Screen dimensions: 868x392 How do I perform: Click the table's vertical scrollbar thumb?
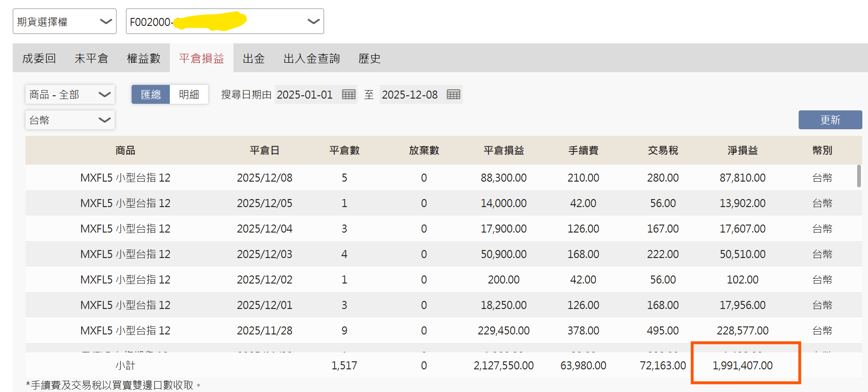(x=859, y=176)
